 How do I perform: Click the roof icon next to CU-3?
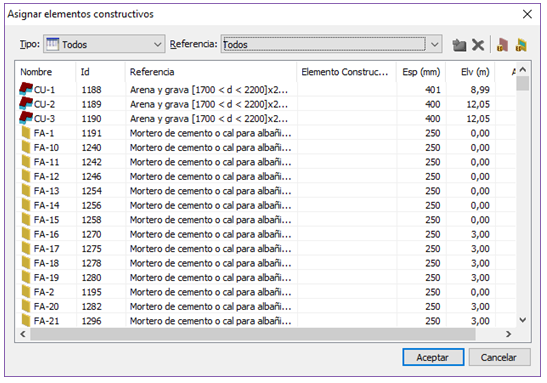(x=26, y=118)
